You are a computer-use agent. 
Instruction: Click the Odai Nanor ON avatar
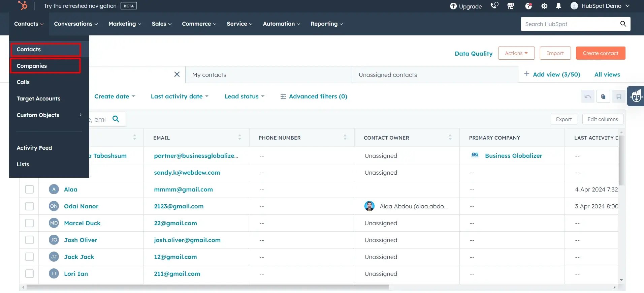point(54,206)
